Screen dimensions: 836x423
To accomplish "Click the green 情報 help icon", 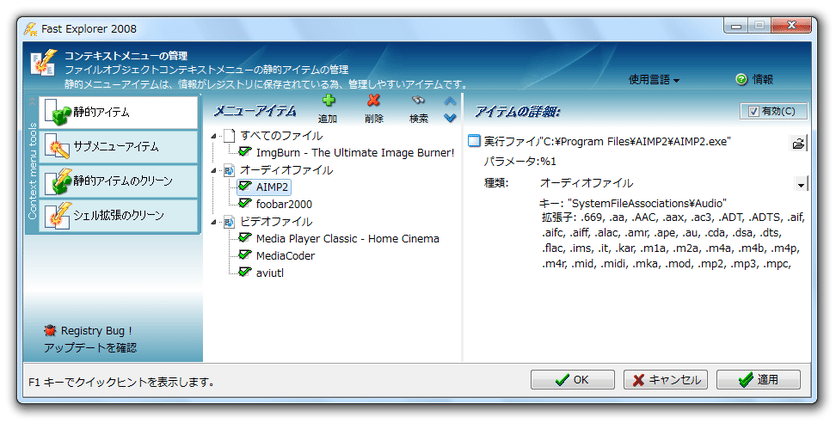I will tap(741, 79).
